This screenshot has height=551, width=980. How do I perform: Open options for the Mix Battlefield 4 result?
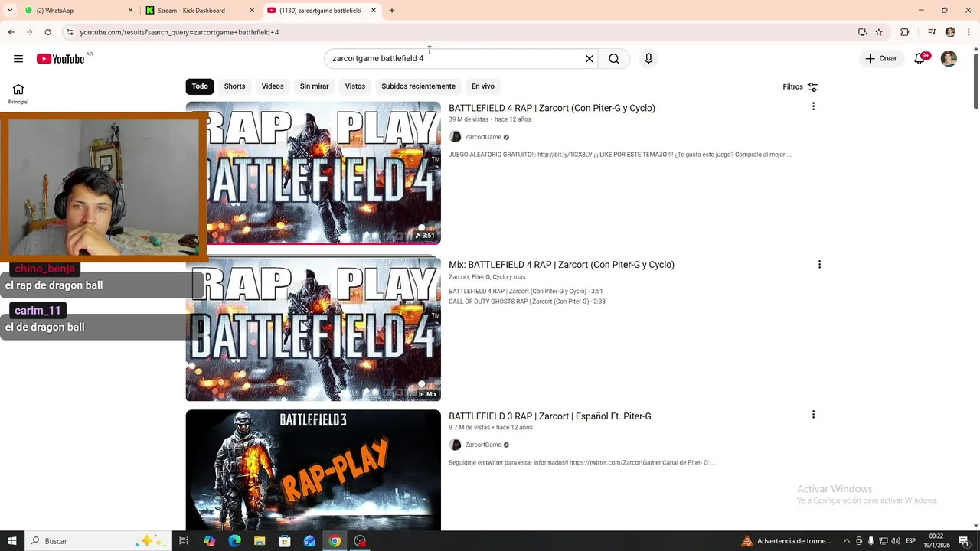pyautogui.click(x=819, y=264)
